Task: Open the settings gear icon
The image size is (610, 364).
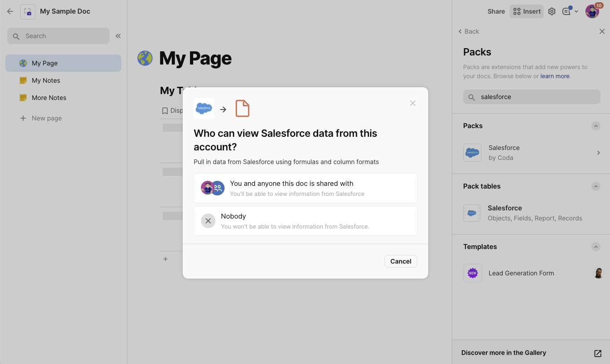Action: tap(552, 11)
